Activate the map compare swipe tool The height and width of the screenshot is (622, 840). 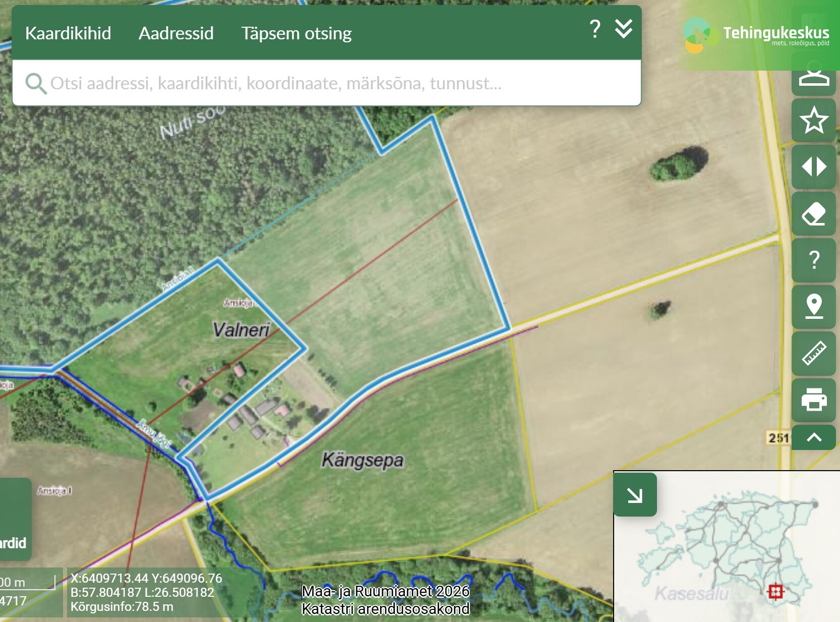[x=813, y=167]
